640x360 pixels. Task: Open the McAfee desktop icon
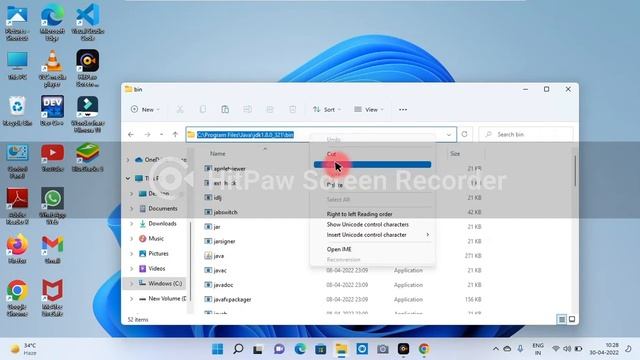tap(52, 298)
